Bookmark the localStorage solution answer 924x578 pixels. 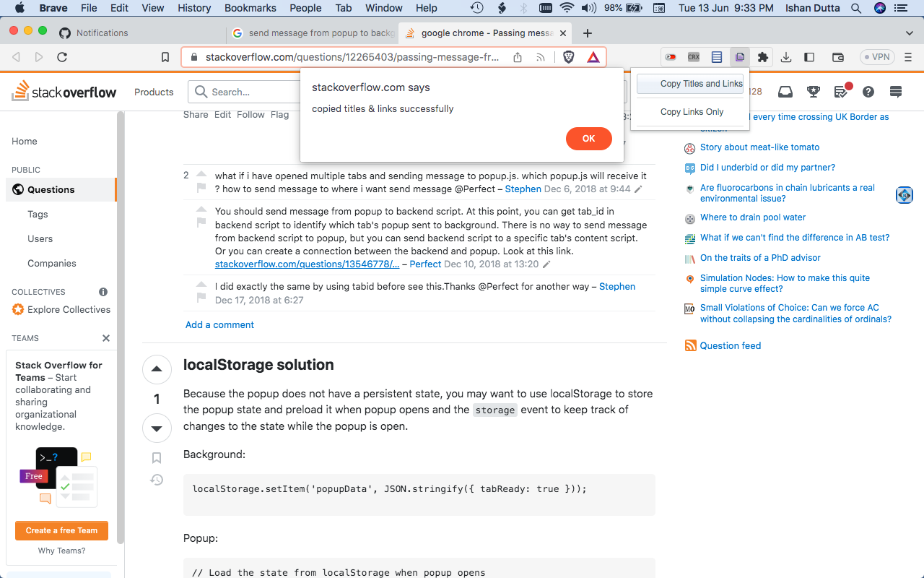[157, 458]
